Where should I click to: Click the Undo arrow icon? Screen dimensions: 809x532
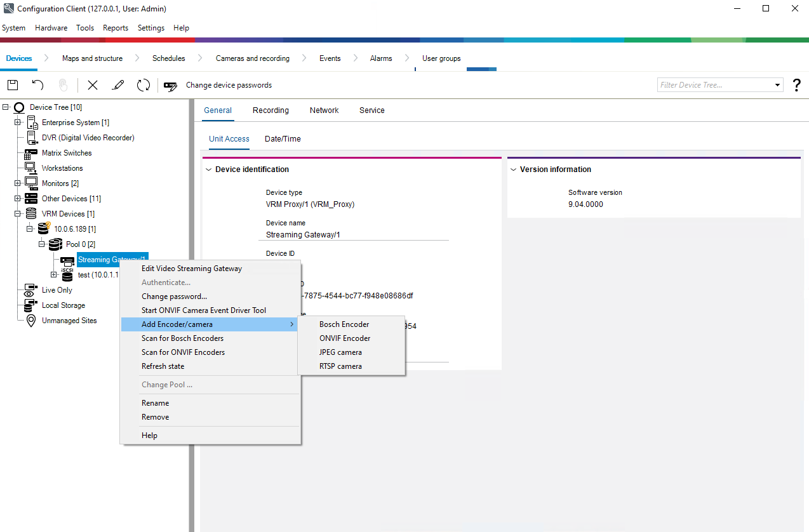coord(38,85)
